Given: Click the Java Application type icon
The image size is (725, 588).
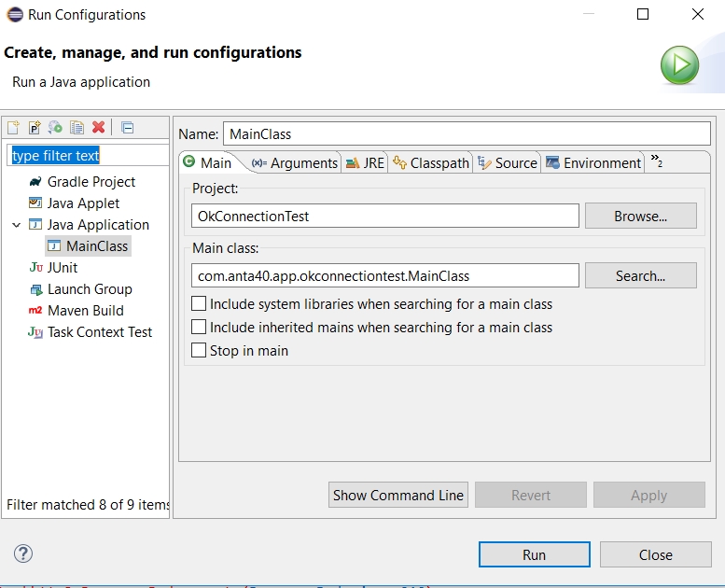Looking at the screenshot, I should point(35,224).
